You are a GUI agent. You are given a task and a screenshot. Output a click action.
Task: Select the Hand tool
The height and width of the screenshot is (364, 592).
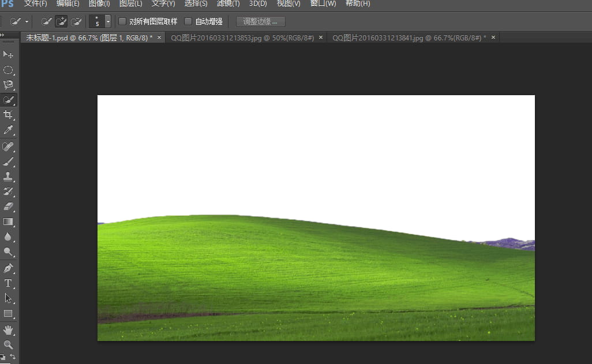[8, 330]
